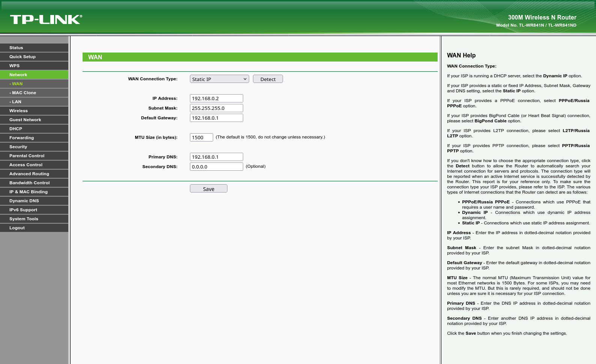The image size is (596, 364).
Task: Open the Status menu item
Action: [34, 48]
